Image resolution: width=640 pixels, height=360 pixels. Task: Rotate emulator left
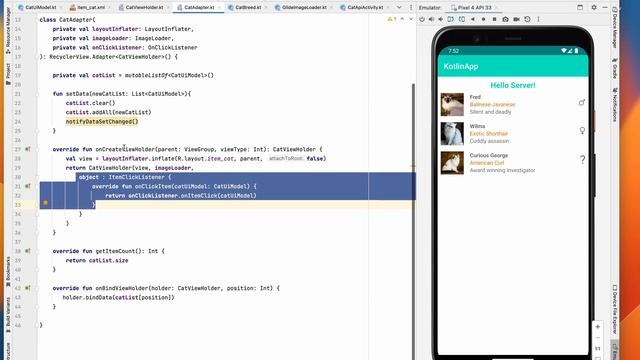451,19
